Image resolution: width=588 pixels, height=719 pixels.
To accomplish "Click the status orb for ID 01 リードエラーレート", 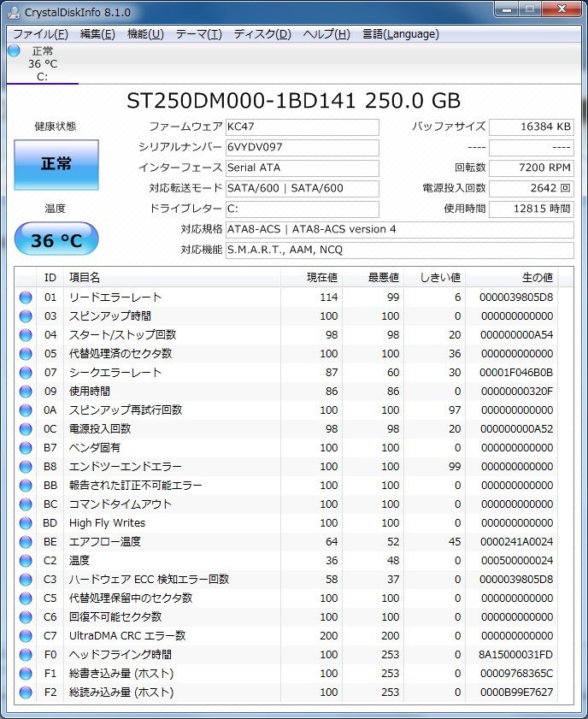I will (26, 298).
